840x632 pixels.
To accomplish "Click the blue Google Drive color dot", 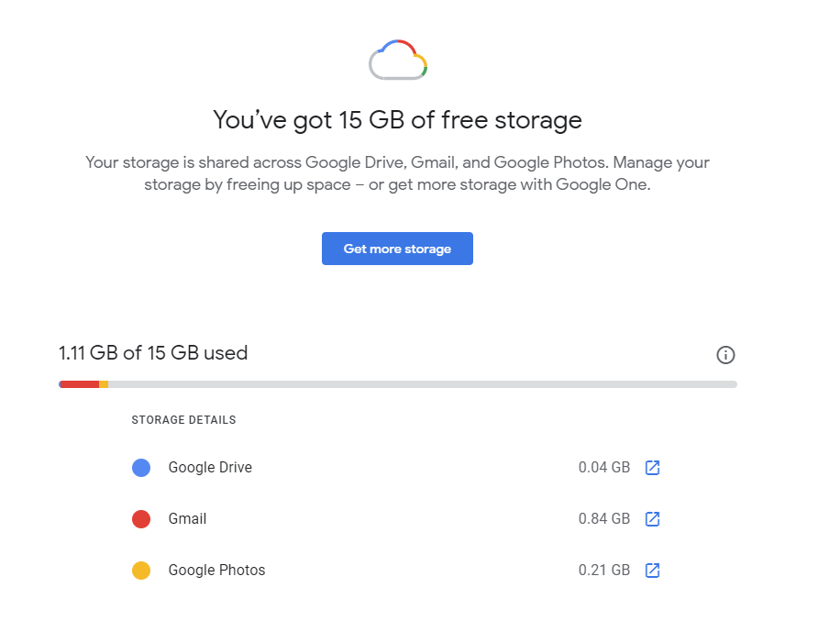I will coord(141,468).
